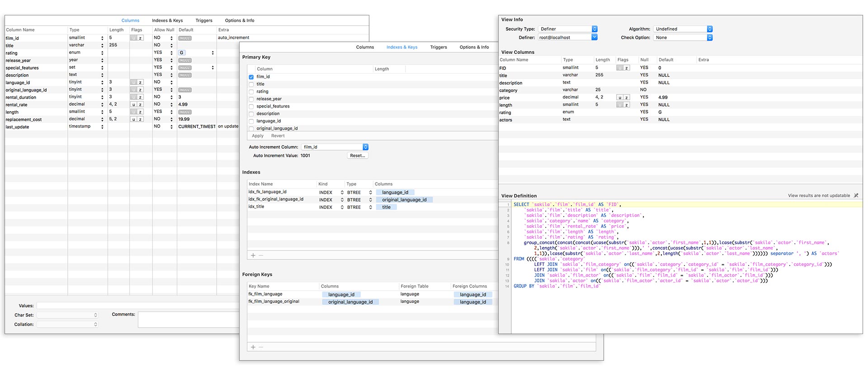
Task: Click the Values input field
Action: coord(138,306)
